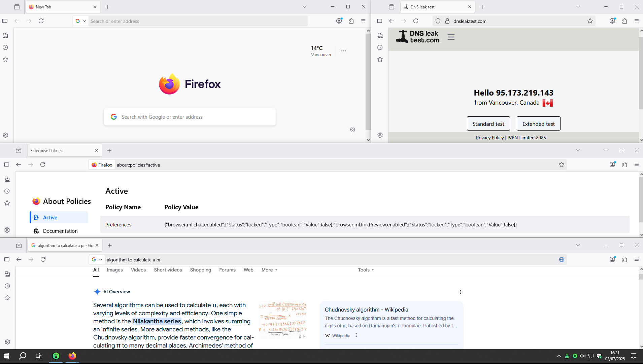643x364 pixels.
Task: Switch to Images search results
Action: (x=115, y=270)
